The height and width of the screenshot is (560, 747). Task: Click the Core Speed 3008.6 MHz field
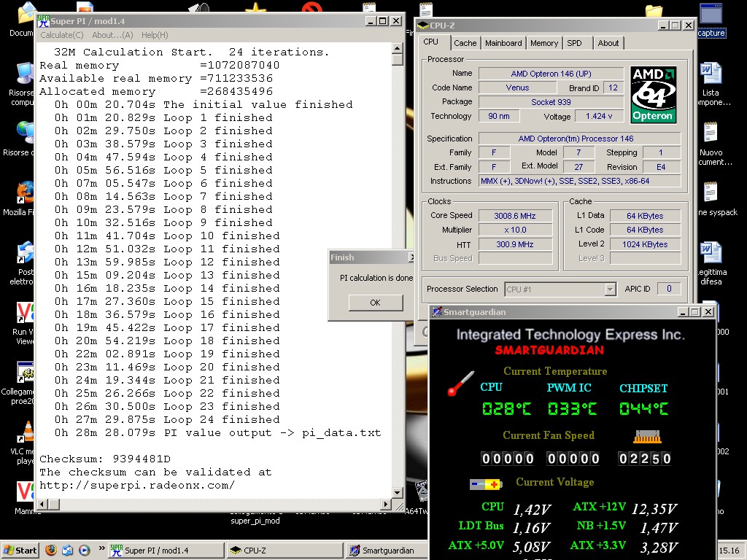(x=515, y=216)
